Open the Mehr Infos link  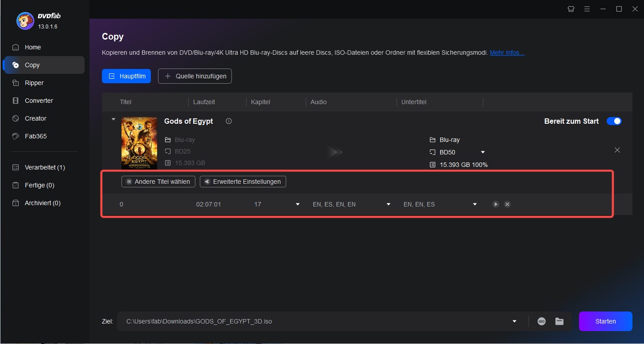click(507, 53)
